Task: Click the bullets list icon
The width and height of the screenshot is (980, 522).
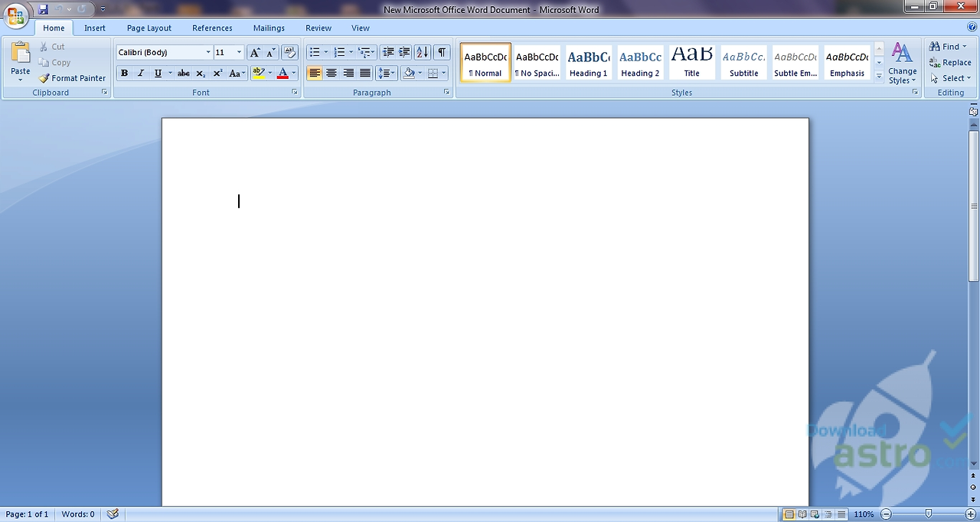Action: (316, 52)
